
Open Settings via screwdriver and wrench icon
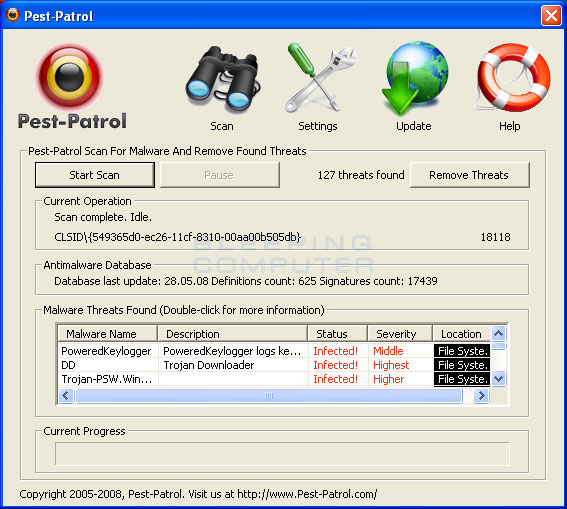[x=320, y=77]
